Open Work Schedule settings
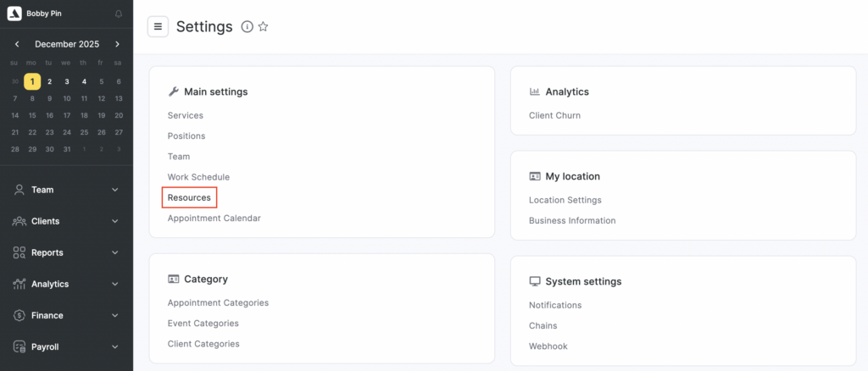This screenshot has width=868, height=371. (198, 177)
